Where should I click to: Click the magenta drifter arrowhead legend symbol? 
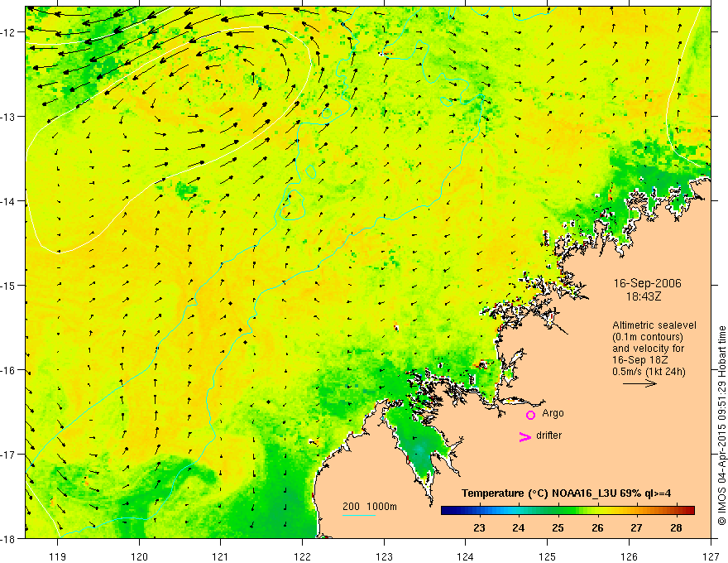(524, 436)
